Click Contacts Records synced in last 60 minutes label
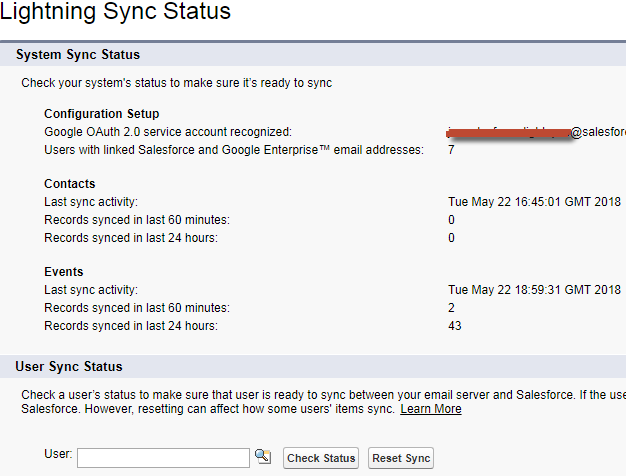 click(x=137, y=220)
